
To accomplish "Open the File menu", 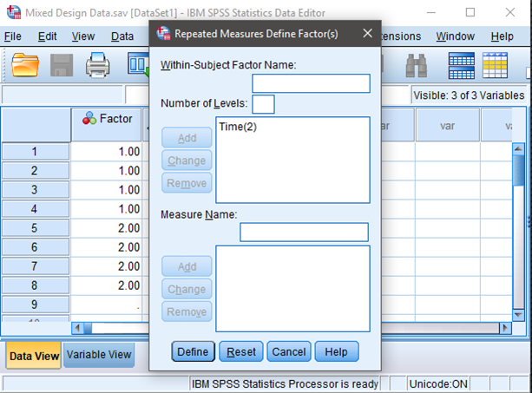I will pyautogui.click(x=13, y=36).
